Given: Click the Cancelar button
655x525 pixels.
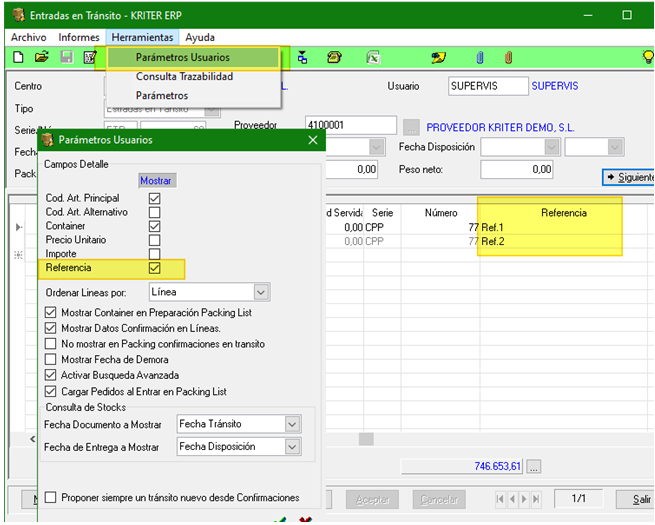Looking at the screenshot, I should click(x=439, y=499).
